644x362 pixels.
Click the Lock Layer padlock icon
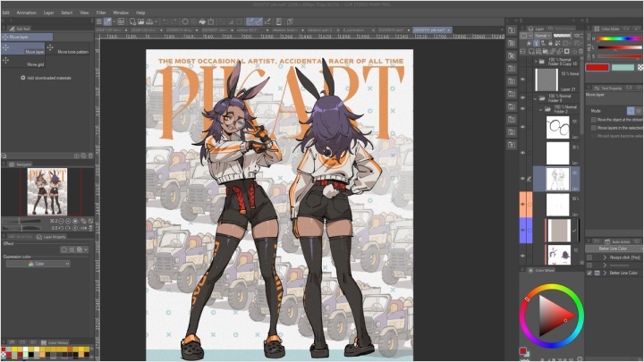tap(551, 43)
